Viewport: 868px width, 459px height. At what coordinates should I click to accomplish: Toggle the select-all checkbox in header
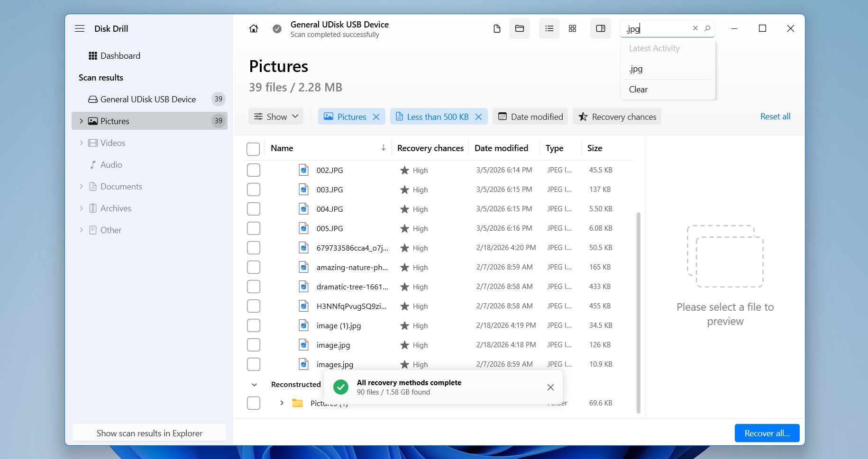click(253, 149)
